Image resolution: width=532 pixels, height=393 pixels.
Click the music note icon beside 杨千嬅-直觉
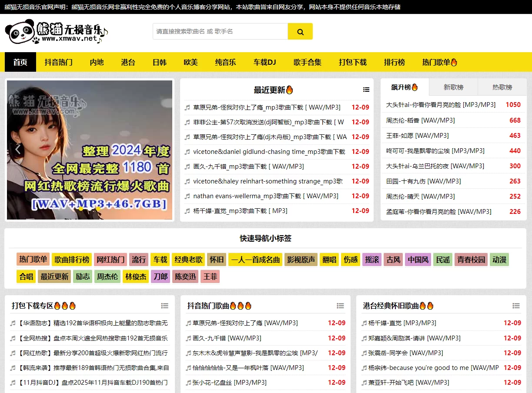[363, 323]
